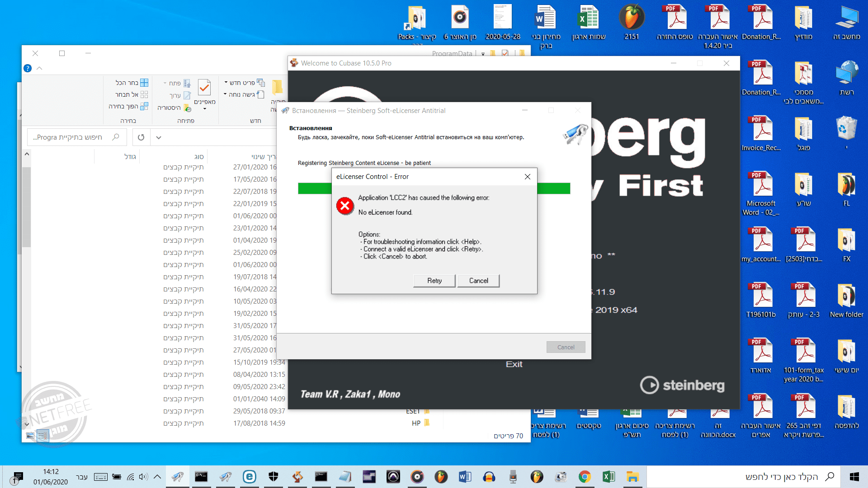The width and height of the screenshot is (868, 488).
Task: Toggle the input language indicator in tray
Action: click(x=81, y=477)
